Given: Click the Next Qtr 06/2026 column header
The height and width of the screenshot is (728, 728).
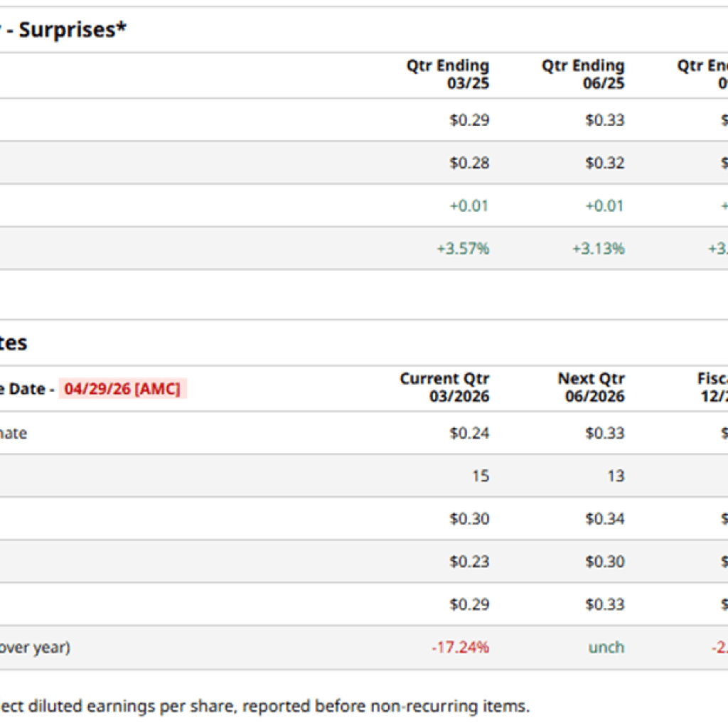Looking at the screenshot, I should [x=591, y=387].
